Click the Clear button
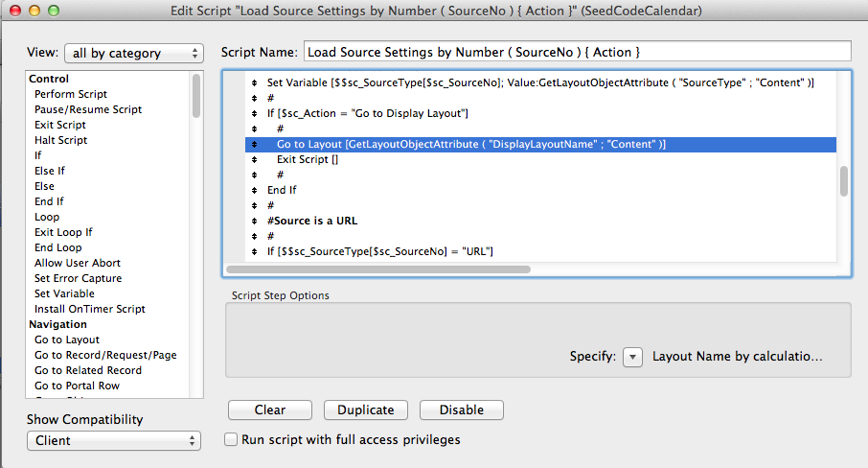 [x=269, y=410]
